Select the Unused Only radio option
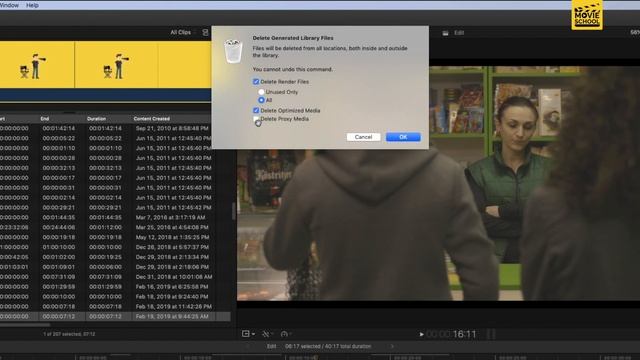This screenshot has width=640, height=360. 261,92
